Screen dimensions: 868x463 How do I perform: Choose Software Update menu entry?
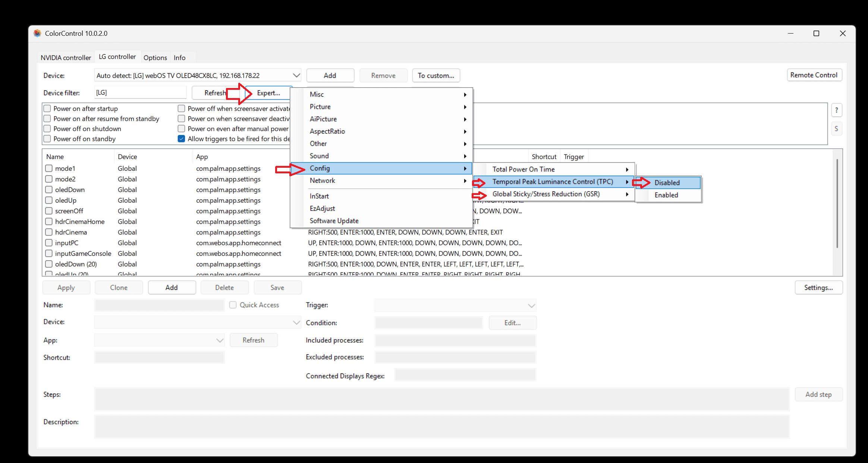coord(381,221)
